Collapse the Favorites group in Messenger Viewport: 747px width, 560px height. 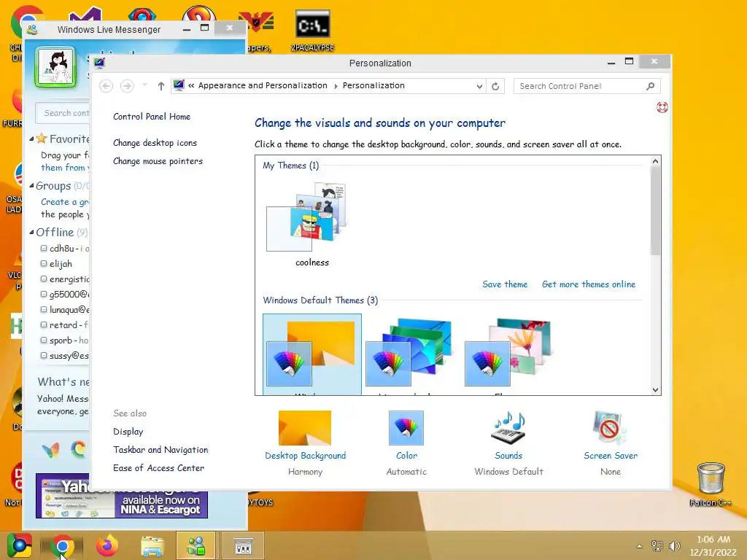pos(31,139)
